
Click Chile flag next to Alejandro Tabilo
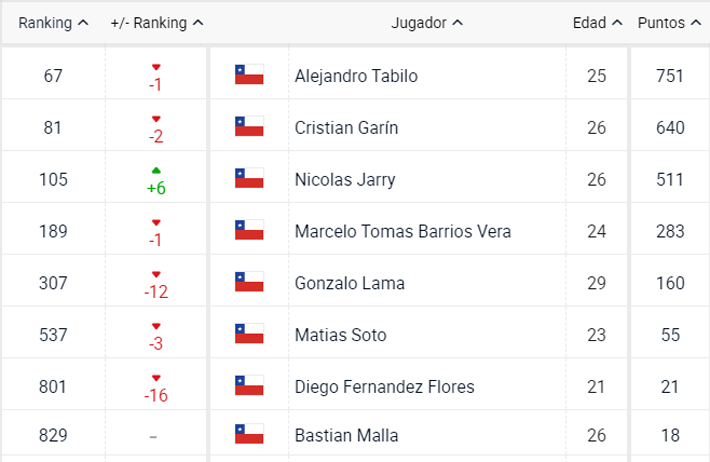click(x=249, y=75)
